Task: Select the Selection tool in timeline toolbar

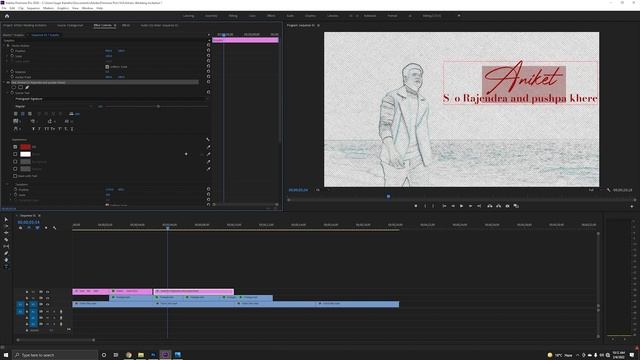Action: point(6,220)
